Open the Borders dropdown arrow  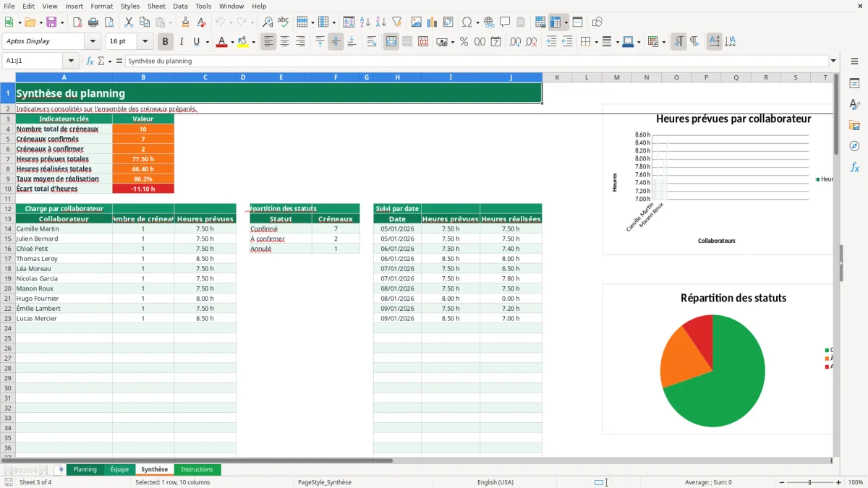coord(596,42)
